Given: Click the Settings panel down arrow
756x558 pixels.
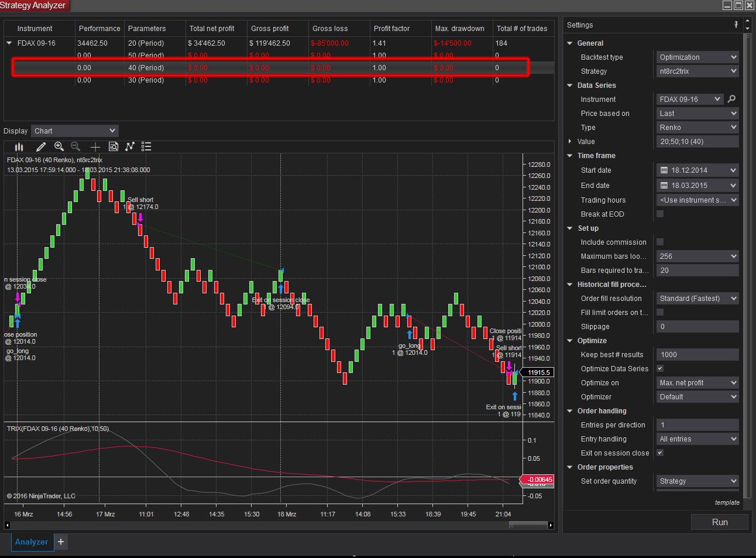Looking at the screenshot, I should (x=747, y=28).
